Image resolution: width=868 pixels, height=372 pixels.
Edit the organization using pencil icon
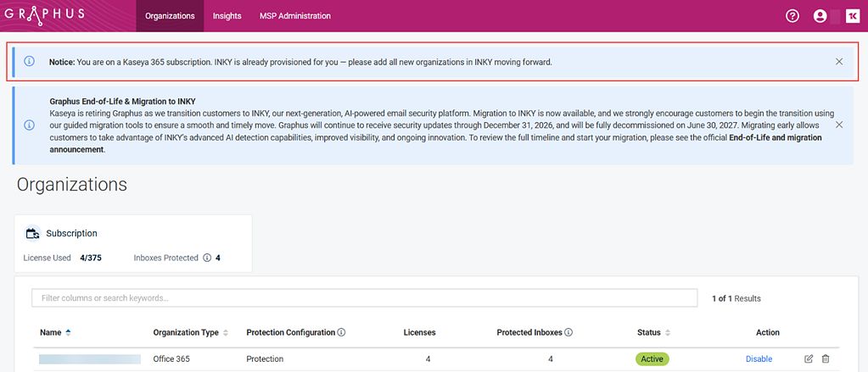[x=809, y=359]
